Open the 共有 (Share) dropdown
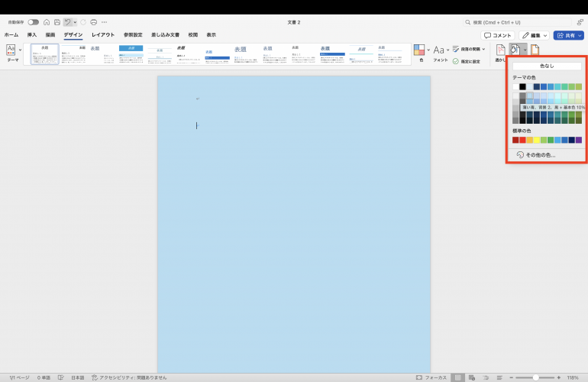 click(569, 35)
